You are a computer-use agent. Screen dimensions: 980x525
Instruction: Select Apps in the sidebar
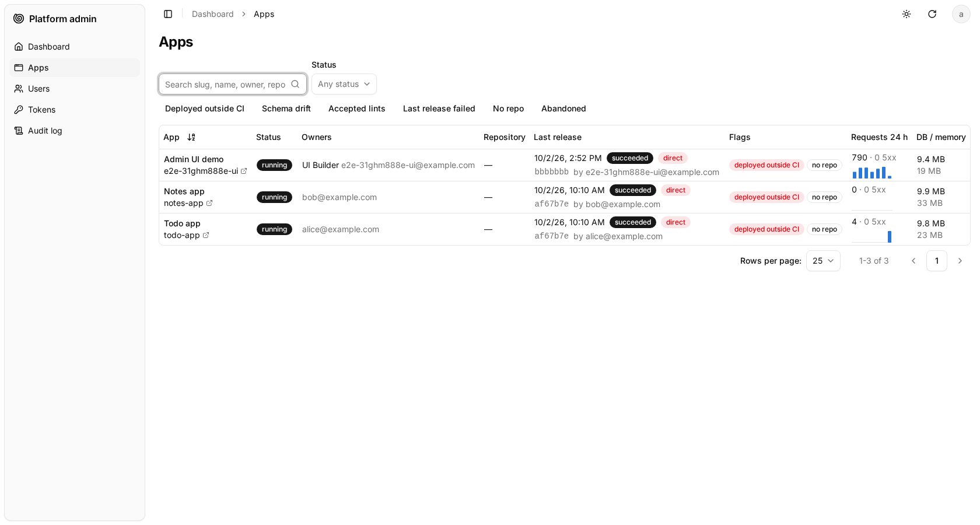pyautogui.click(x=75, y=68)
